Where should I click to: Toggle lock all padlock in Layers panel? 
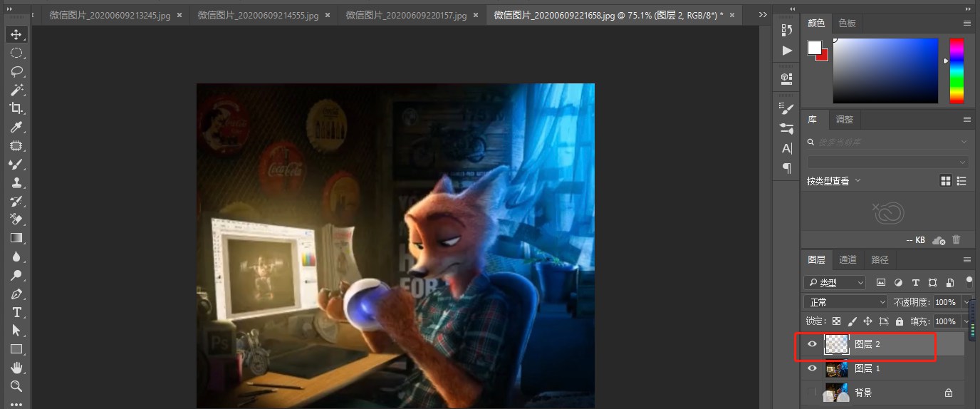[900, 321]
